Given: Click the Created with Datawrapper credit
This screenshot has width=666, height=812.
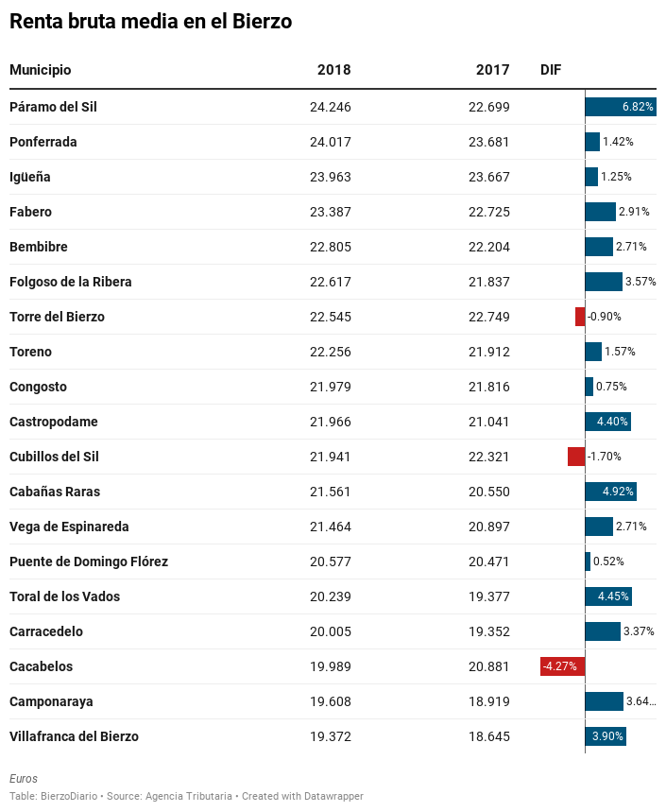Looking at the screenshot, I should click(x=302, y=796).
